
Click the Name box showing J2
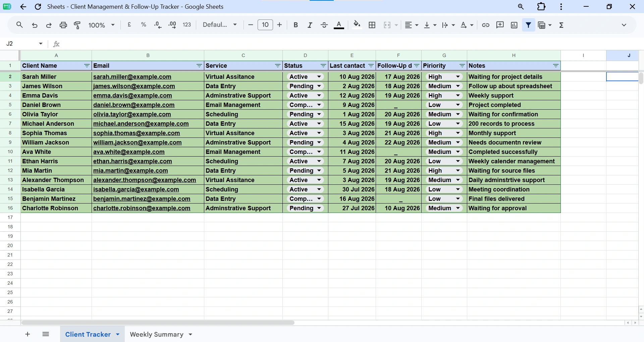[24, 44]
